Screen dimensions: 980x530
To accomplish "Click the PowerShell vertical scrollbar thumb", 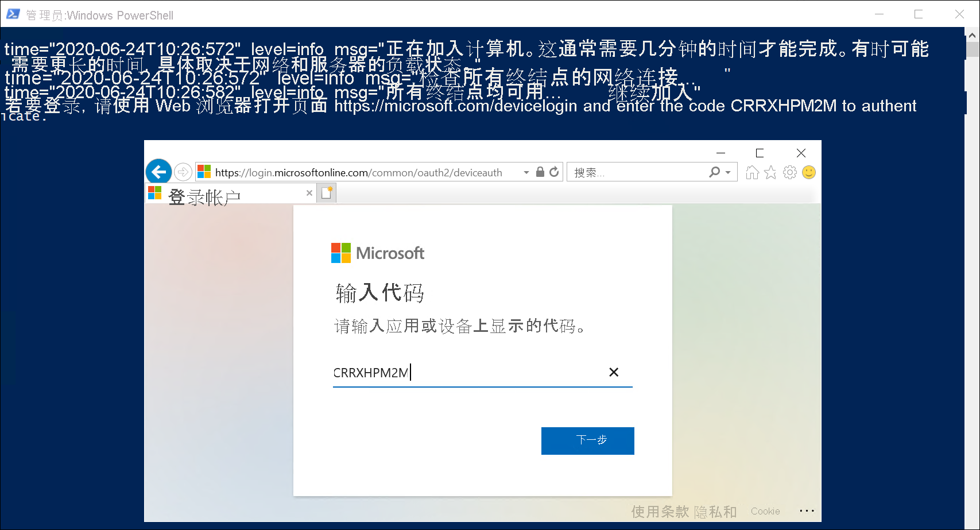I will click(973, 51).
